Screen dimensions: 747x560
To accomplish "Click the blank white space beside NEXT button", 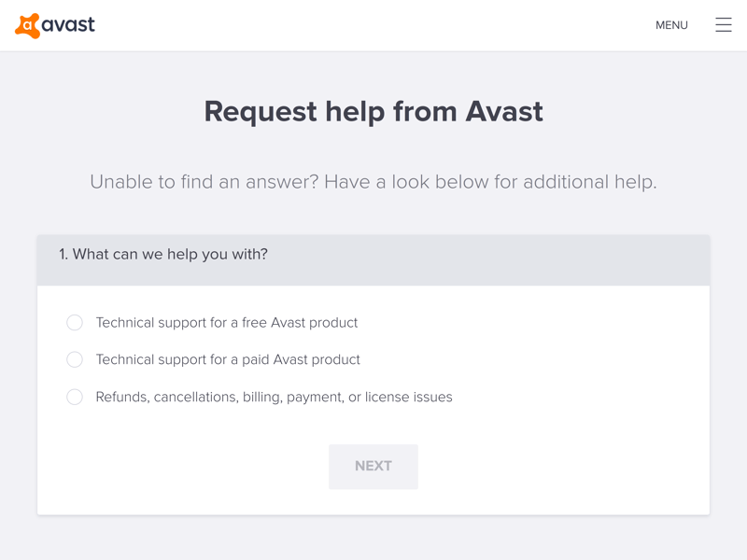I will (x=548, y=466).
